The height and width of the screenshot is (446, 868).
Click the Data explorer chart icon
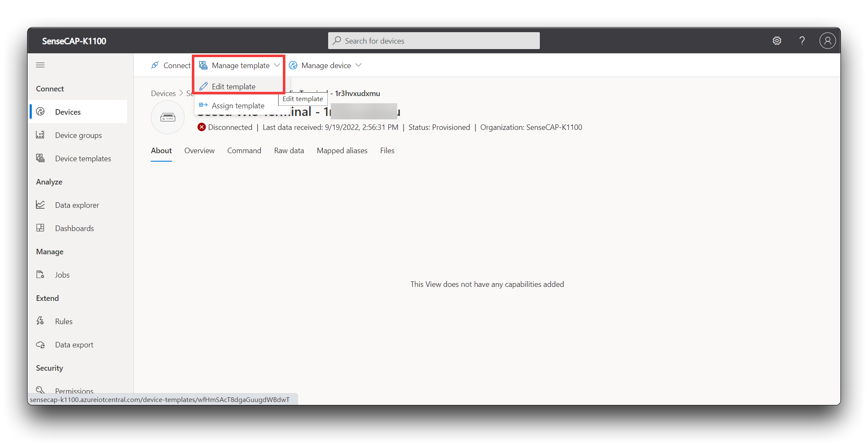click(x=40, y=204)
